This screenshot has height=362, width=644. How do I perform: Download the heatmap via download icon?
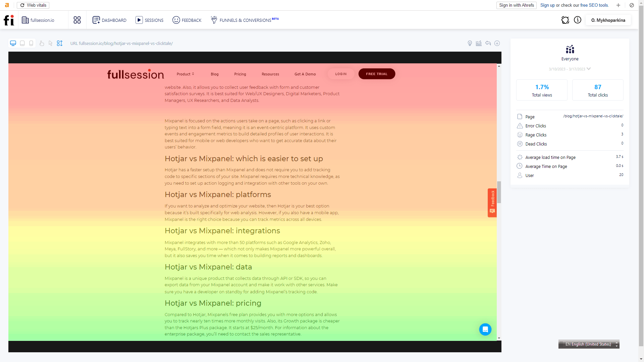pyautogui.click(x=497, y=43)
